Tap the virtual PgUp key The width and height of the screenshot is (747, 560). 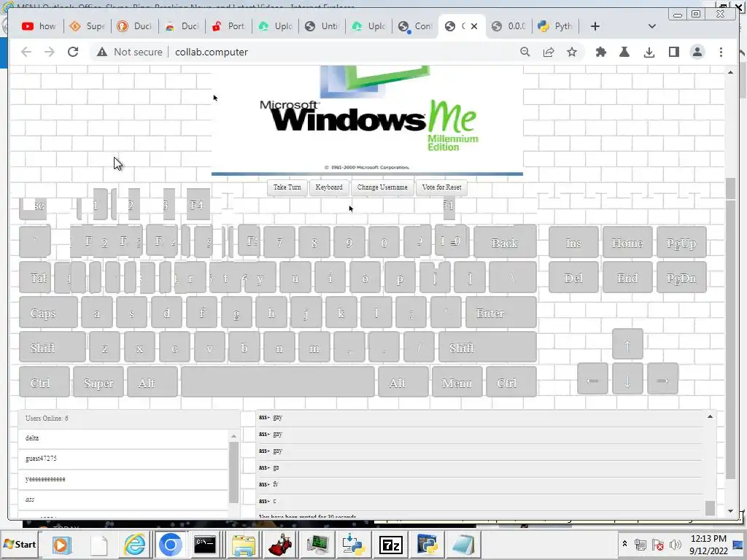681,242
